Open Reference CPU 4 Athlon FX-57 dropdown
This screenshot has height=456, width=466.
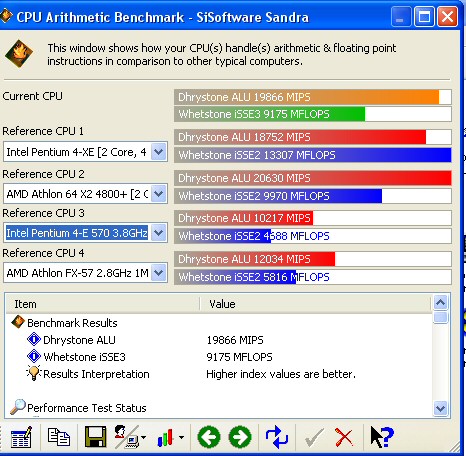tap(159, 273)
